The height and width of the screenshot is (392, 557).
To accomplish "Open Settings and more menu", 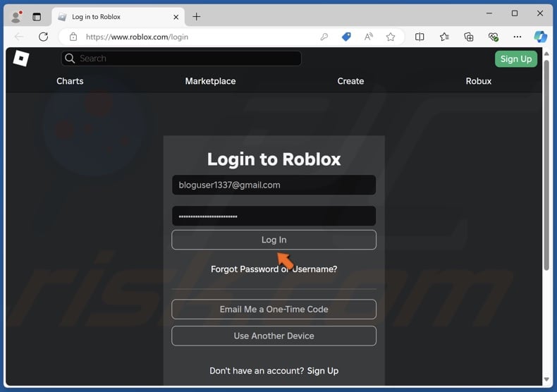I will click(x=518, y=37).
